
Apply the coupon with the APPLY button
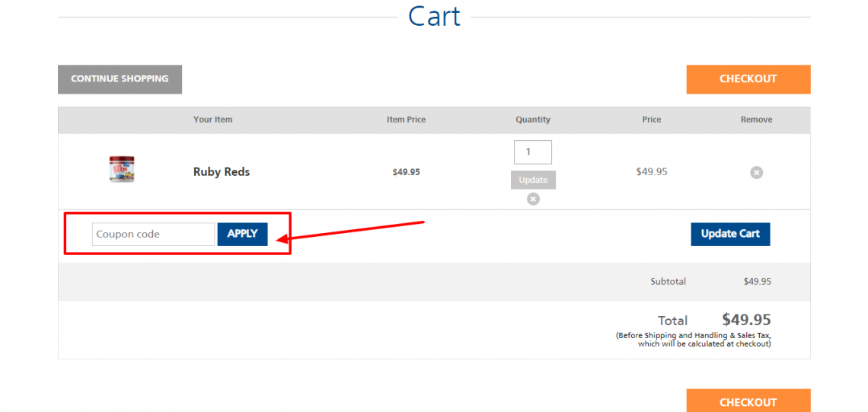242,234
